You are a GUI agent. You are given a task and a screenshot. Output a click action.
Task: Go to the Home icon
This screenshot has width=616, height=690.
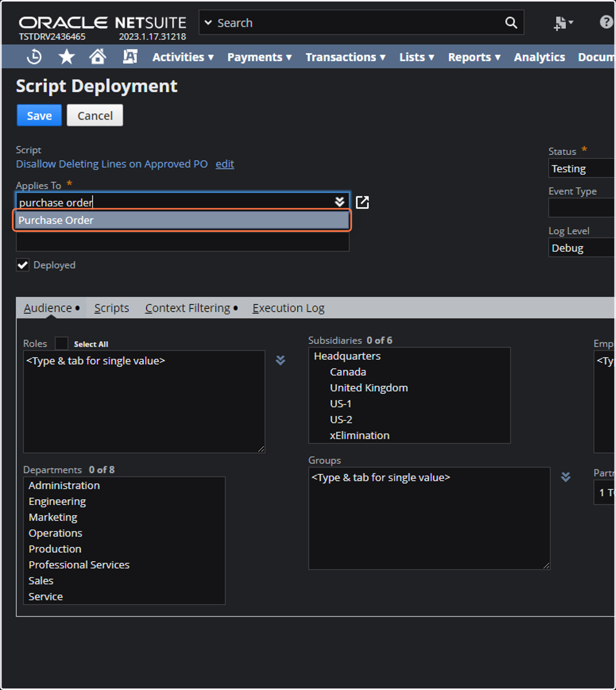point(98,56)
